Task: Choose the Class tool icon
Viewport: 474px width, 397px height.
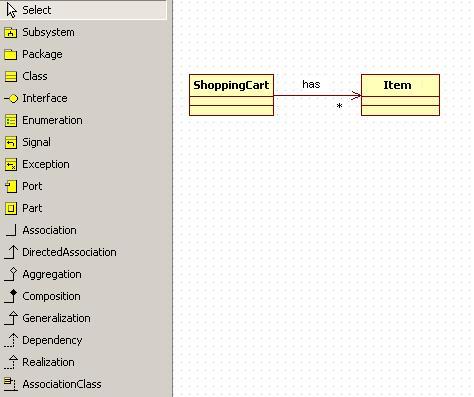Action: [x=11, y=76]
